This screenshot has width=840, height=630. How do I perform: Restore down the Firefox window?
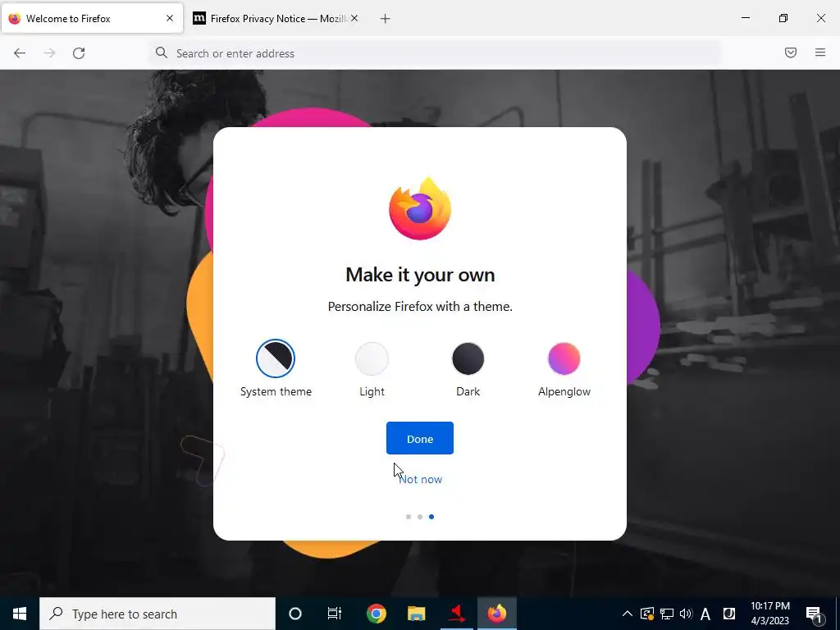tap(783, 18)
